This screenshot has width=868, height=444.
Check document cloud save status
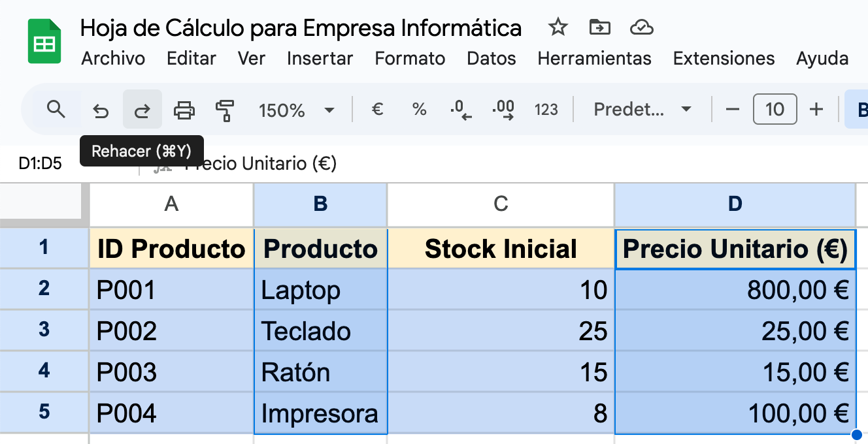coord(641,27)
